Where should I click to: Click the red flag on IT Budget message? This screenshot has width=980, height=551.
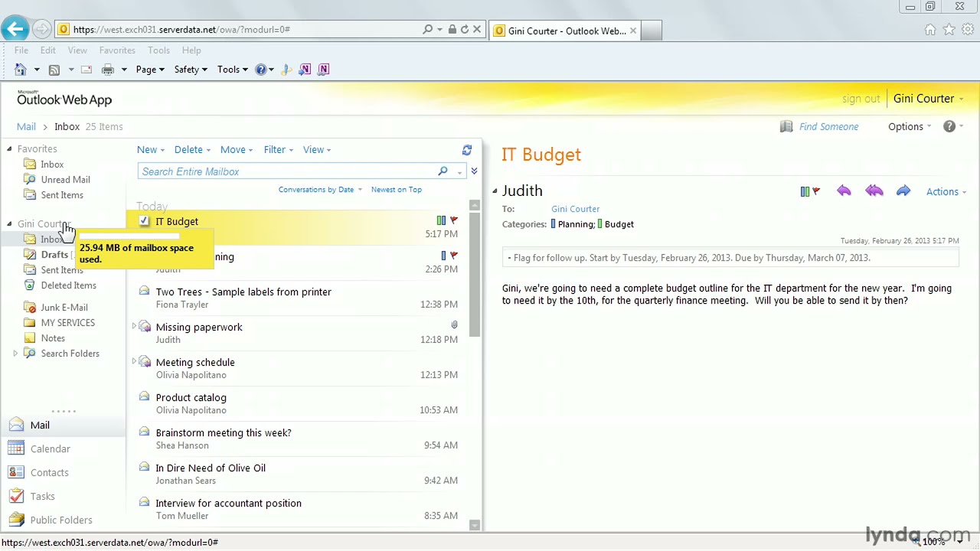point(454,220)
